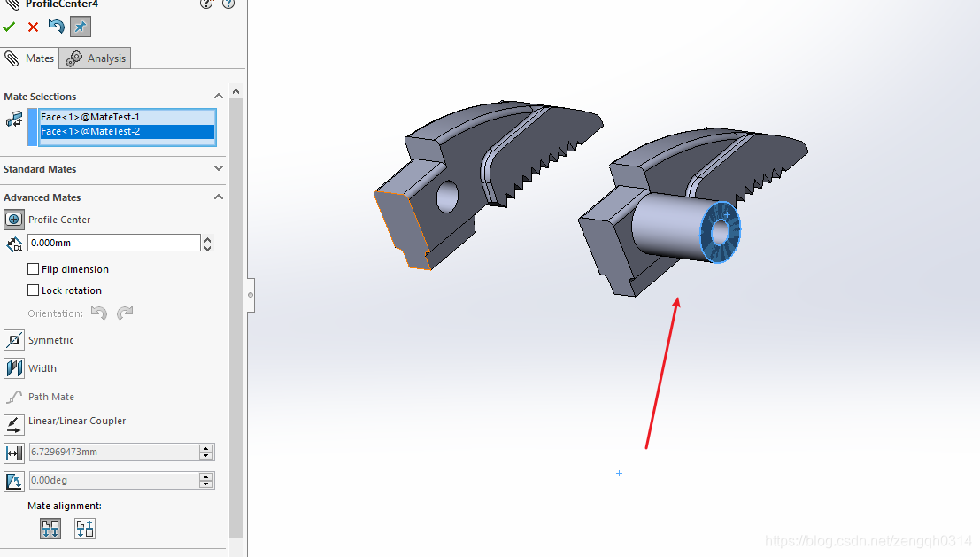Decrease offset distance with down spinner
Viewport: 980px width, 557px height.
pos(207,248)
